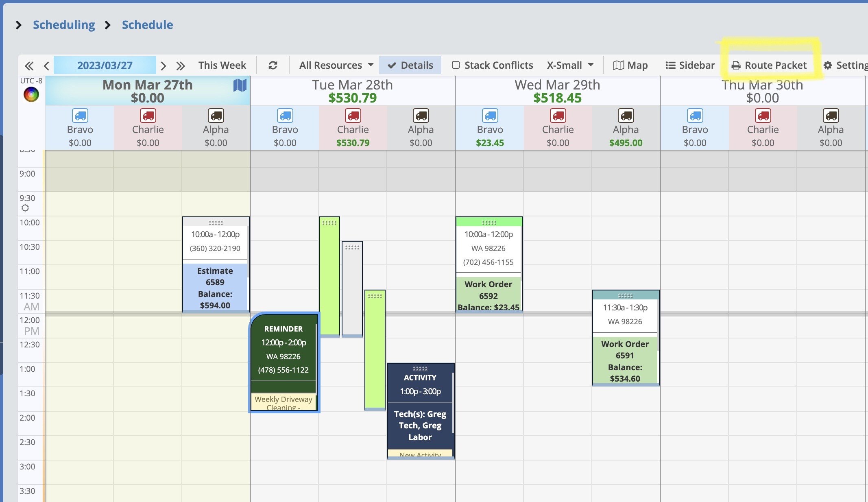868x502 pixels.
Task: Click Charlie truck icon under Wed Mar 29th
Action: click(558, 116)
